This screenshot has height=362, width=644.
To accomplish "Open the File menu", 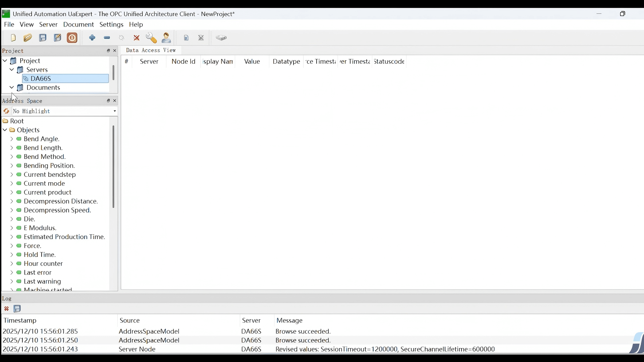I will 9,25.
